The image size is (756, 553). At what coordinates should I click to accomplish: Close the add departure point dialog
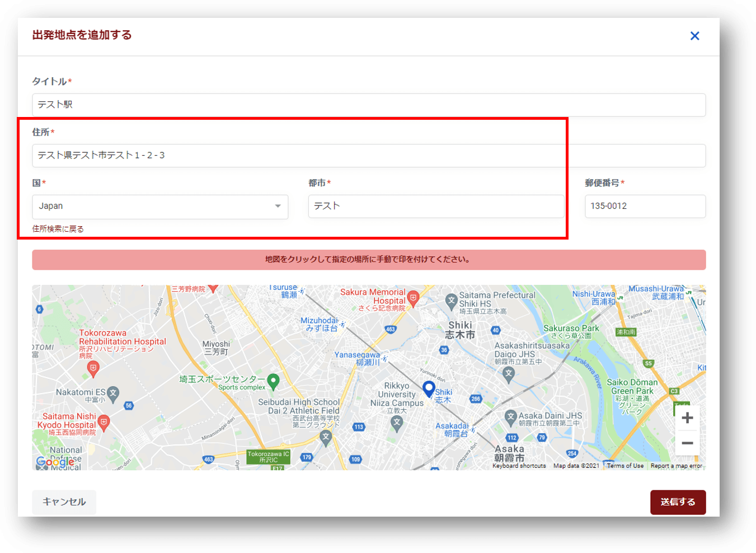(x=694, y=36)
